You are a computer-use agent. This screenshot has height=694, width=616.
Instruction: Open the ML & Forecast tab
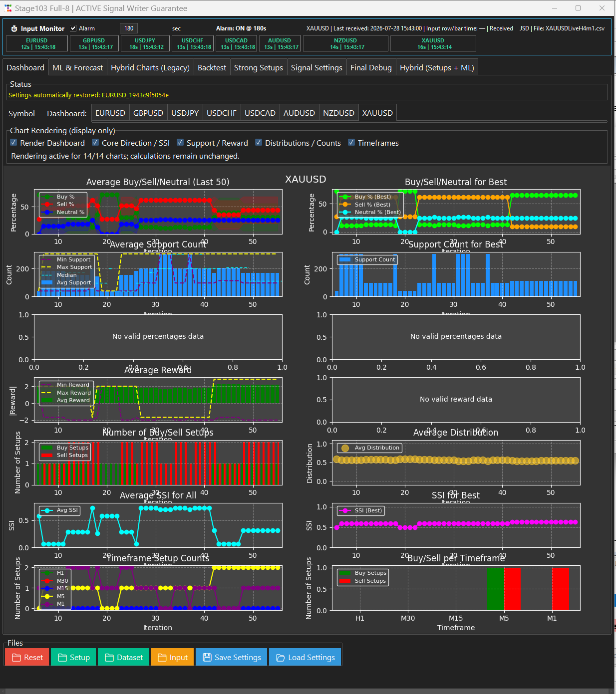click(x=77, y=68)
